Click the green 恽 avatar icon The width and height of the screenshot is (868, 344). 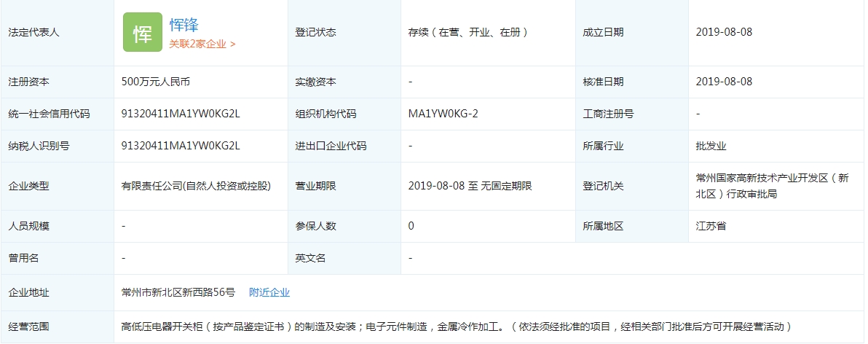(x=142, y=33)
